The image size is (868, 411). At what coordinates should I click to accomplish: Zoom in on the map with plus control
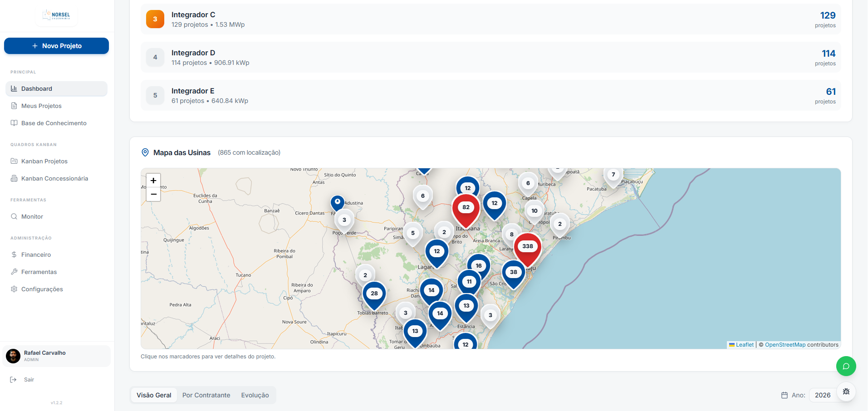153,180
